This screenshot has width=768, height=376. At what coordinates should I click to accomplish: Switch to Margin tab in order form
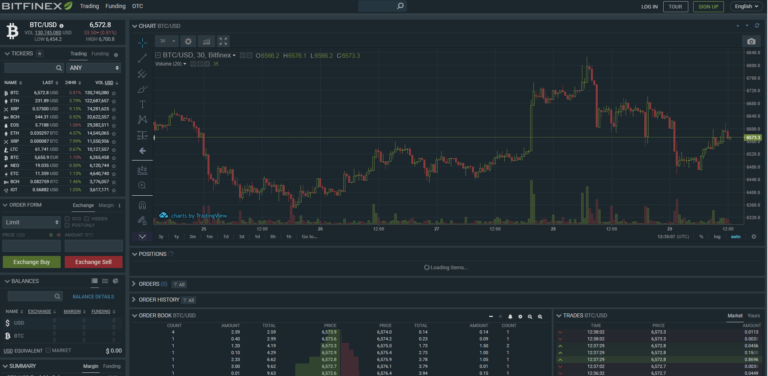106,205
